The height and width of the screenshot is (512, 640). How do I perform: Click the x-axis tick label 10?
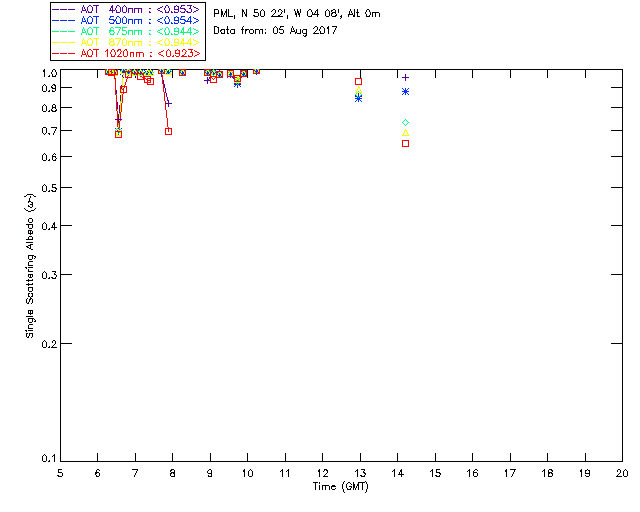coord(247,473)
